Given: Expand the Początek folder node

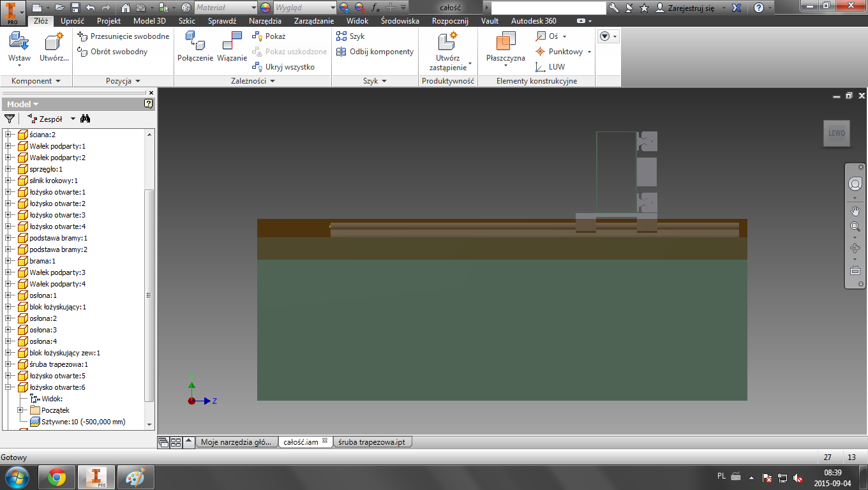Looking at the screenshot, I should [20, 410].
